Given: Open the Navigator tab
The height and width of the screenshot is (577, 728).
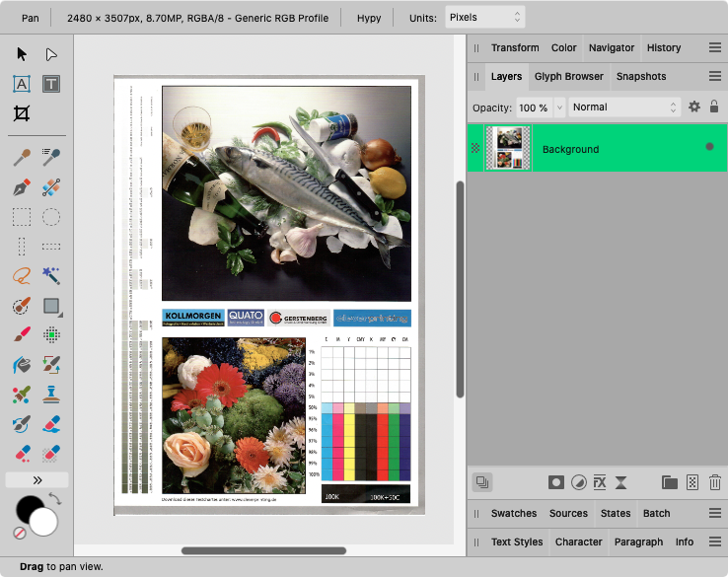Looking at the screenshot, I should [x=612, y=47].
